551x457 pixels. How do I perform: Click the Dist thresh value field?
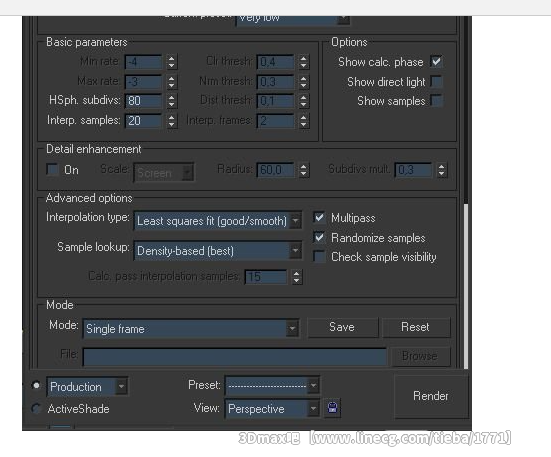click(275, 101)
